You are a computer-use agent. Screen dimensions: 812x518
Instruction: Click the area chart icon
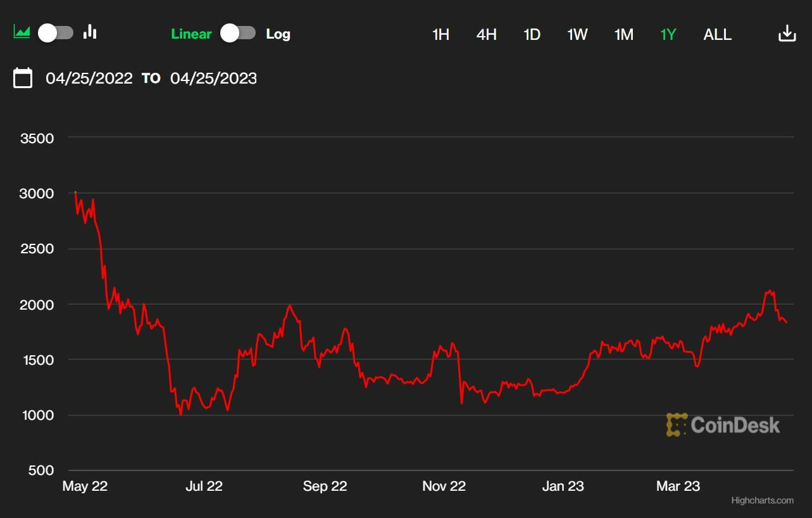point(22,32)
